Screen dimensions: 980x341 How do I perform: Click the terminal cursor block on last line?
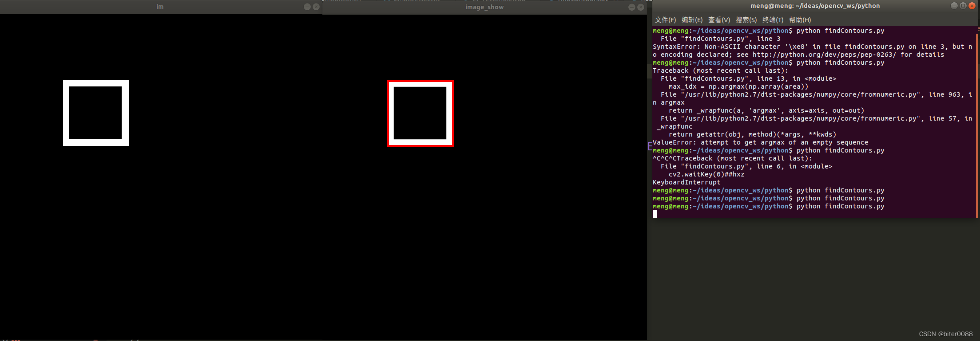pos(655,214)
